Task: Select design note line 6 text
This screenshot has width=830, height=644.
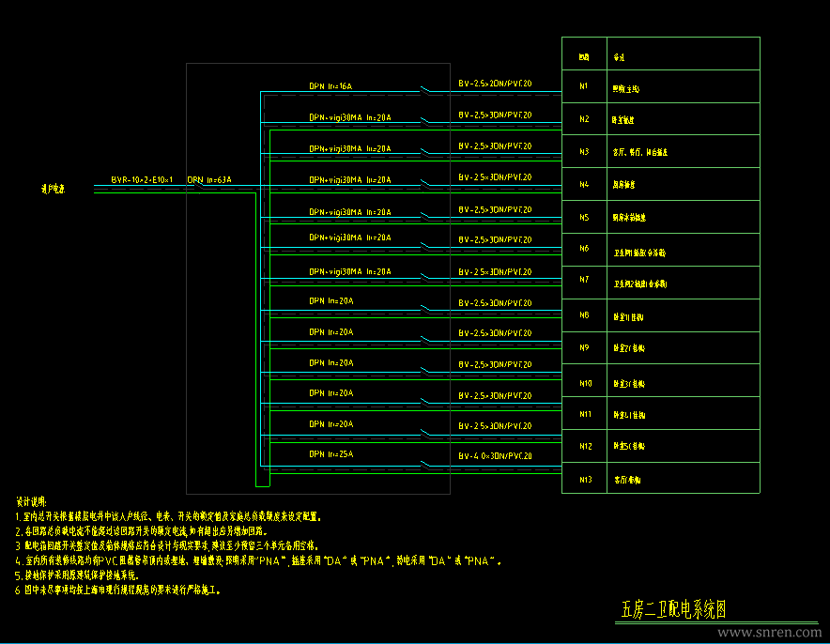Action: [x=117, y=590]
